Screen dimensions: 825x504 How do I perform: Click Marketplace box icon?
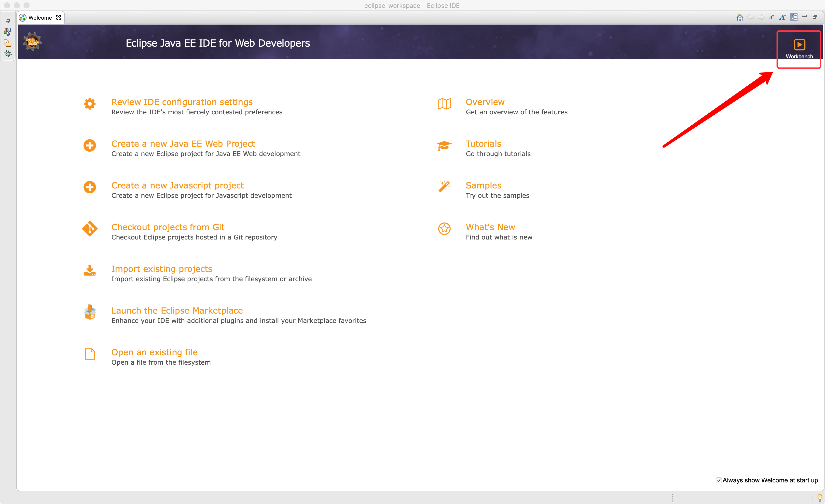[x=90, y=312]
